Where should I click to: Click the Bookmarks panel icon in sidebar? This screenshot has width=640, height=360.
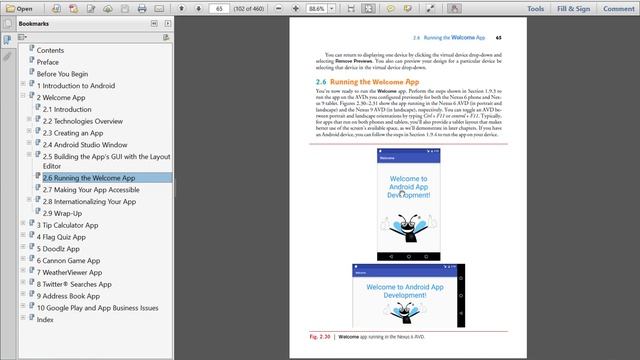point(7,40)
